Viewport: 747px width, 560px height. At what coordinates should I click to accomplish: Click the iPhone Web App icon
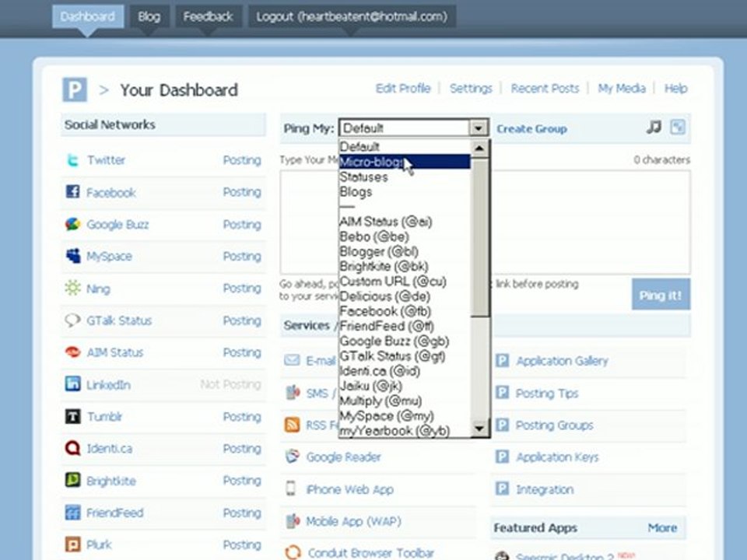pos(290,488)
